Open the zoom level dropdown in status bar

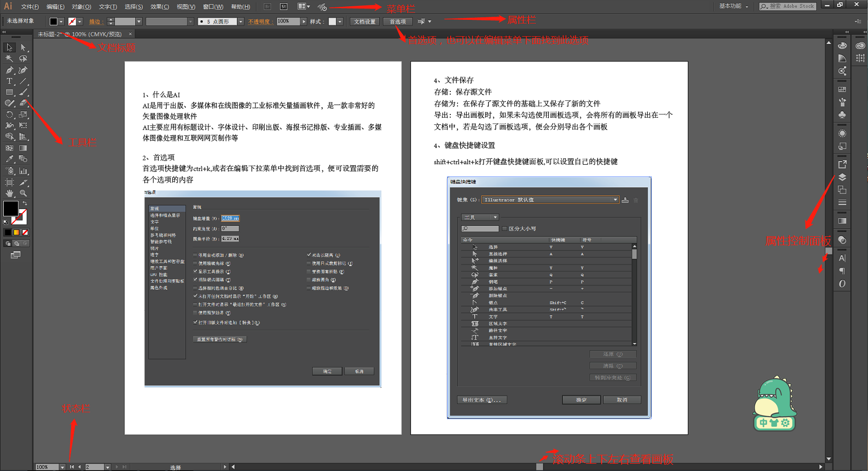tap(62, 467)
